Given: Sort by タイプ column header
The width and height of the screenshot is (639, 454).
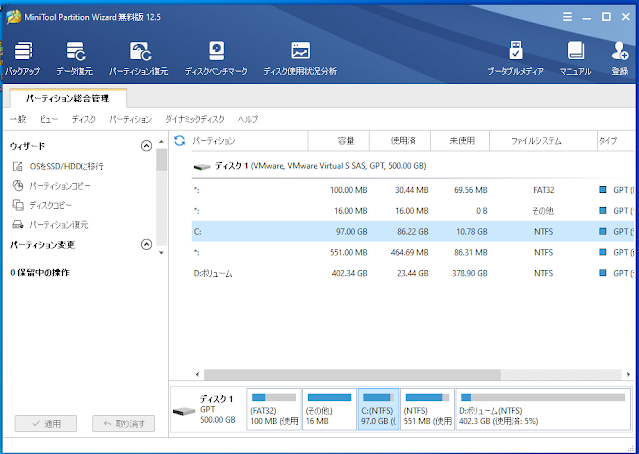Looking at the screenshot, I should 616,141.
